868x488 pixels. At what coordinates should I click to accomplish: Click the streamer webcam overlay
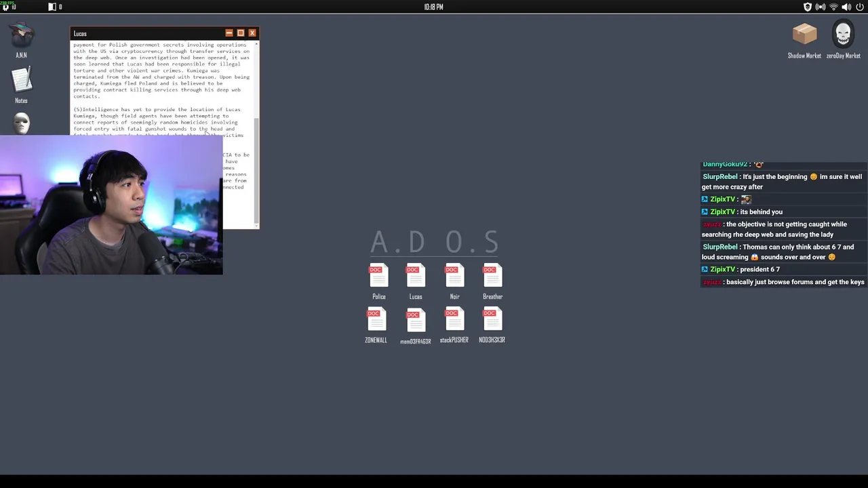(111, 205)
